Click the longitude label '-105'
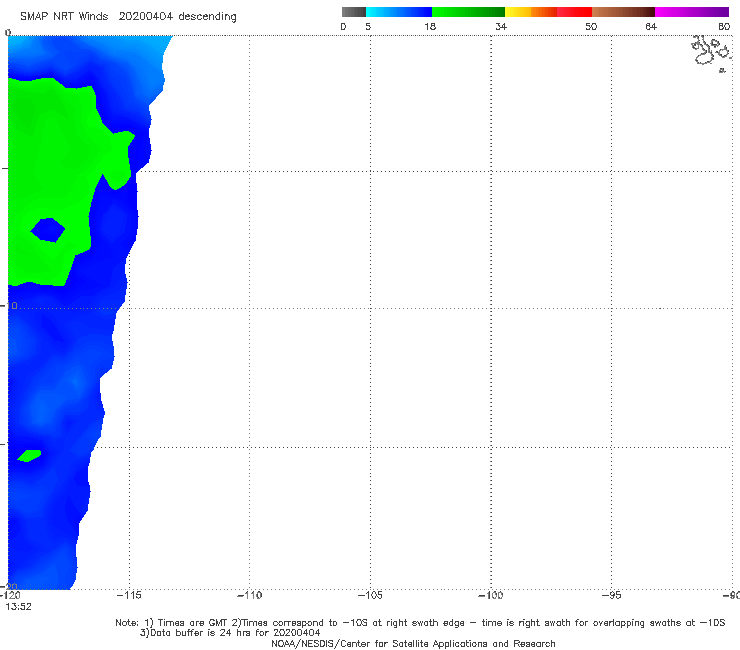Image resolution: width=740 pixels, height=650 pixels. pos(370,595)
